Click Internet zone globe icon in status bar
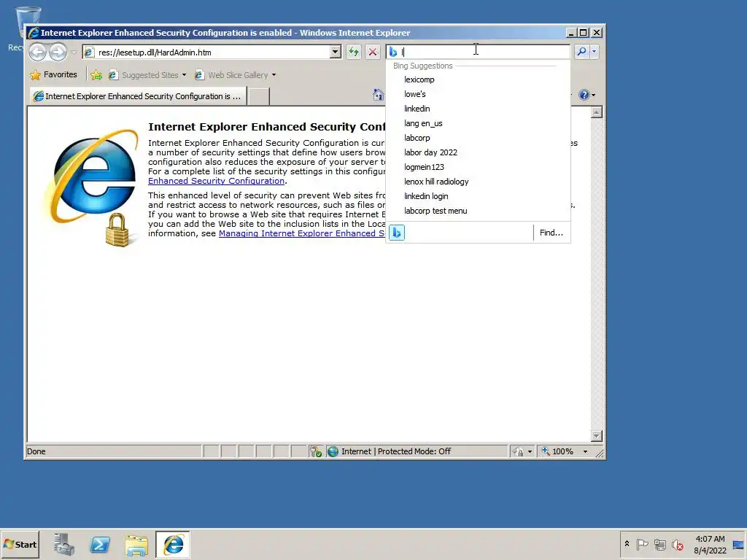This screenshot has width=747, height=560. [333, 451]
